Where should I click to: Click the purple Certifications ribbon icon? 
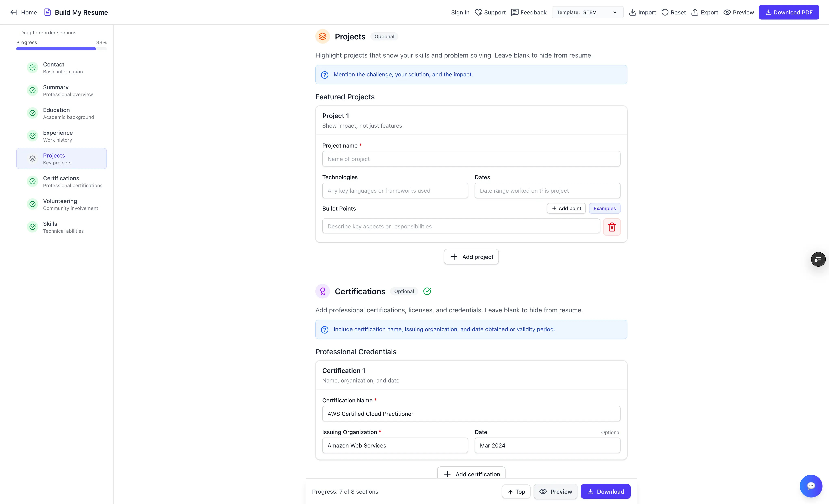pos(322,291)
